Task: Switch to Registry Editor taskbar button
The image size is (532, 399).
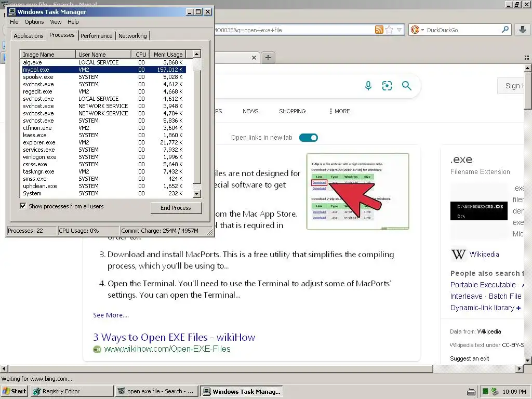Action: (x=72, y=392)
